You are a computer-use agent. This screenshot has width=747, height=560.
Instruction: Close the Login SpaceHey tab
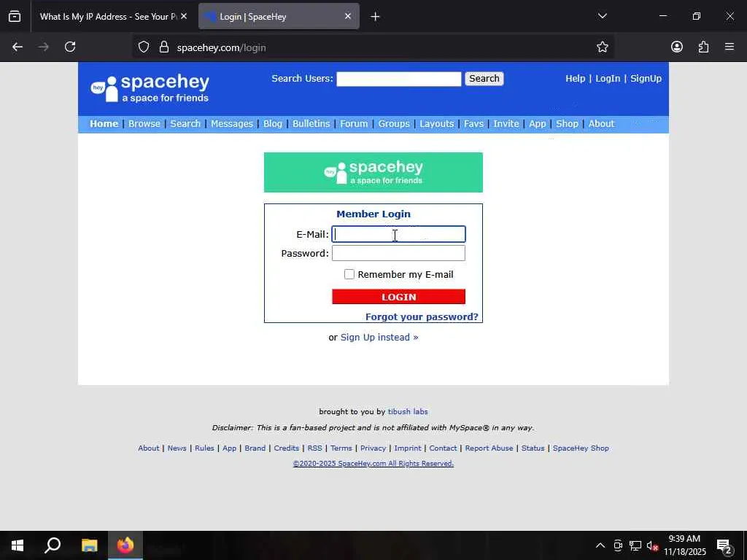(348, 16)
